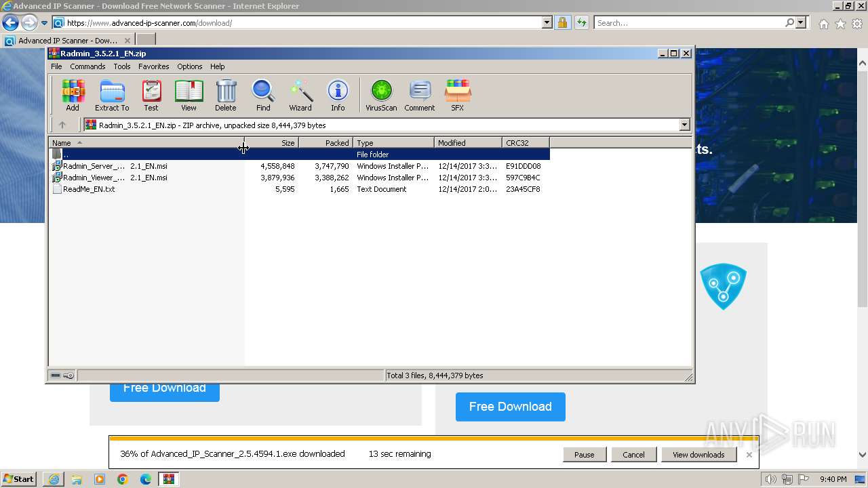The width and height of the screenshot is (868, 488).
Task: Click the Internet Explorer back button
Action: [x=10, y=22]
